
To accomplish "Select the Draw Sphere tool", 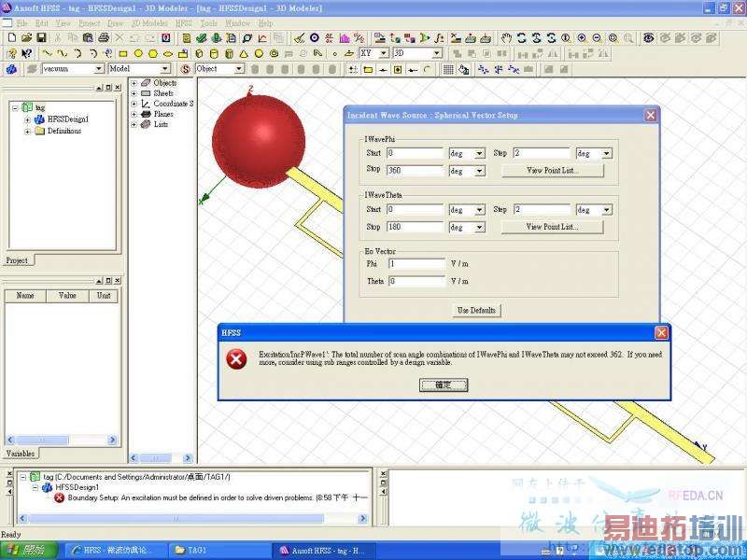I will 259,54.
